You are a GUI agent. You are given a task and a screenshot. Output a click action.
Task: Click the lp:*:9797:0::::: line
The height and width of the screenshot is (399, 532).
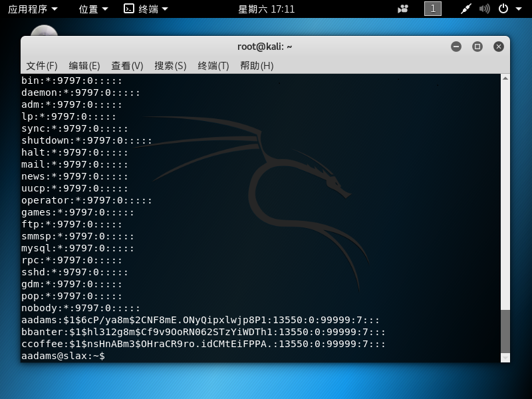click(68, 116)
